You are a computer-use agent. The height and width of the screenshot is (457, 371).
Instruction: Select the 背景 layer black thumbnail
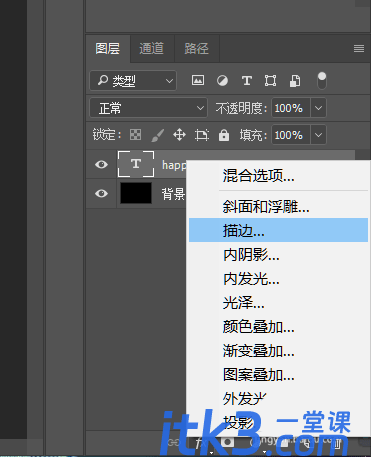[136, 193]
